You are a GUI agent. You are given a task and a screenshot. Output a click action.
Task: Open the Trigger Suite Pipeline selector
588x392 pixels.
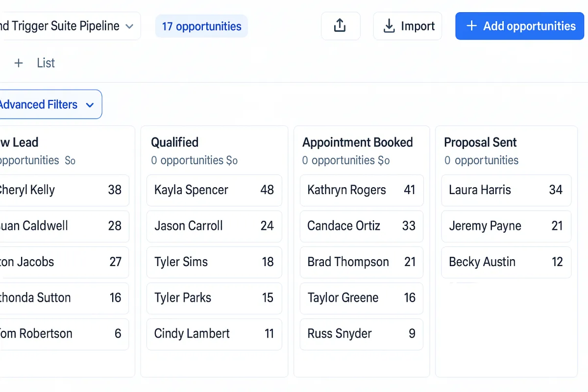click(69, 26)
